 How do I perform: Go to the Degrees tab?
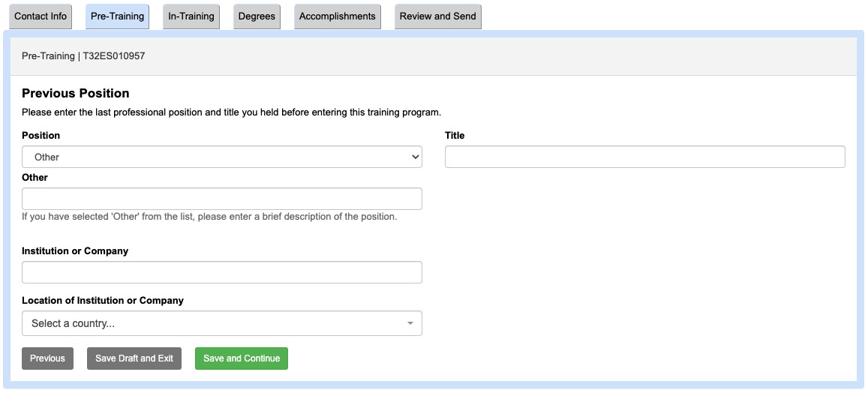257,16
